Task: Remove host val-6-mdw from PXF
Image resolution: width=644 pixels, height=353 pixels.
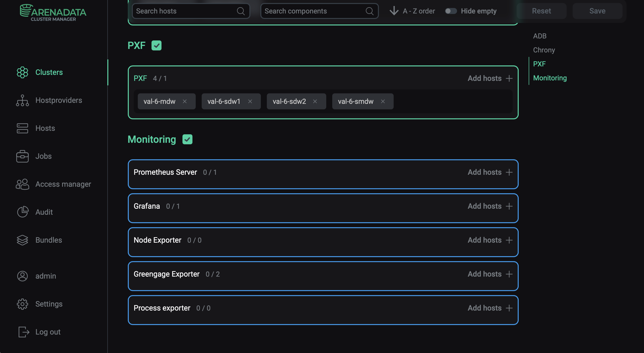Action: 185,101
